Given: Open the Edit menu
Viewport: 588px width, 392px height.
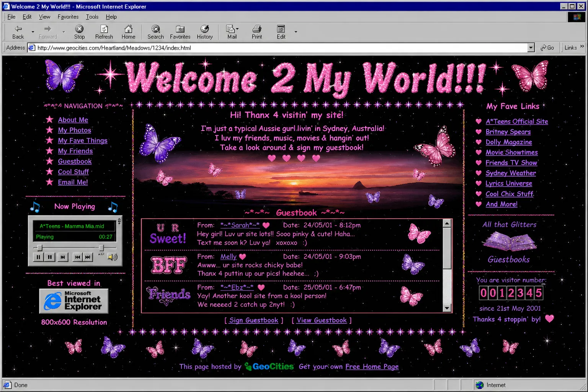Looking at the screenshot, I should click(27, 17).
